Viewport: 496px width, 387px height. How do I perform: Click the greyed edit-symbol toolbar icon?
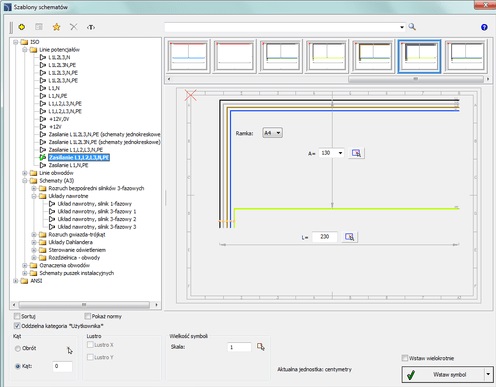coord(39,27)
